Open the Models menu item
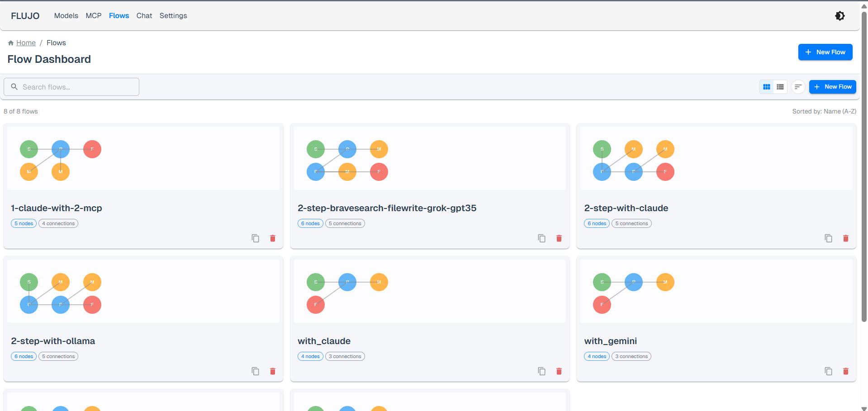 66,15
